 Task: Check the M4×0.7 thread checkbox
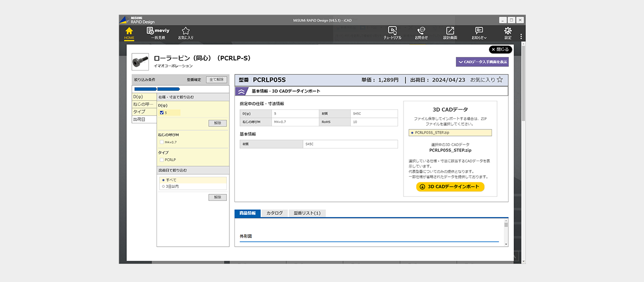pyautogui.click(x=162, y=142)
